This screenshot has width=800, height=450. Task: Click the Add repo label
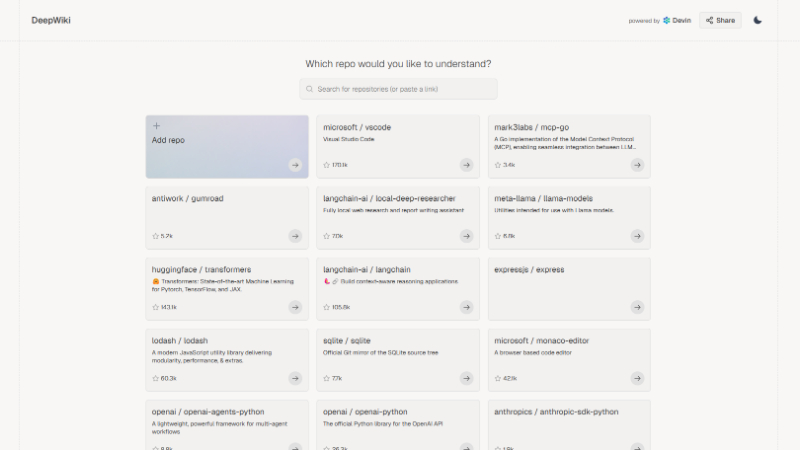168,140
